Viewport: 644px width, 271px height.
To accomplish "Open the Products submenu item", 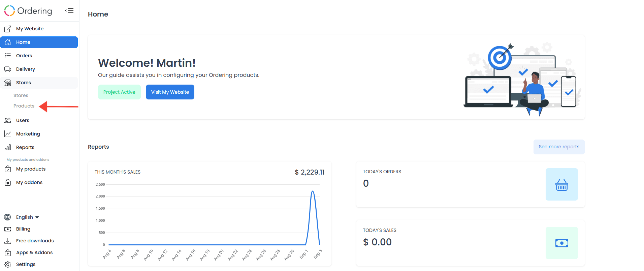I will (24, 106).
